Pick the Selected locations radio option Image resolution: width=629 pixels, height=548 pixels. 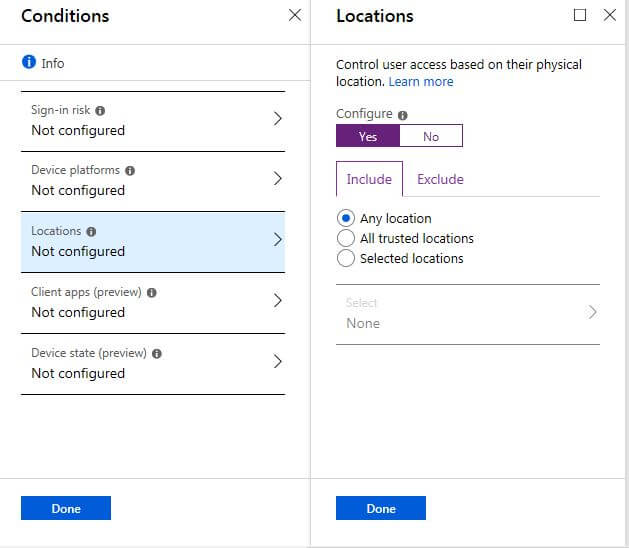(346, 258)
